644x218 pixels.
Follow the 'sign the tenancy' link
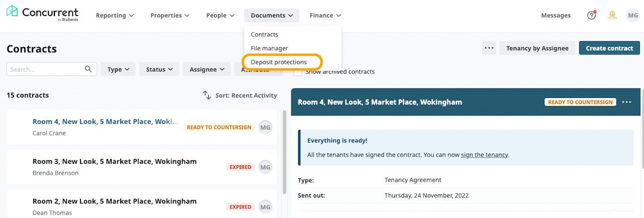pos(484,155)
